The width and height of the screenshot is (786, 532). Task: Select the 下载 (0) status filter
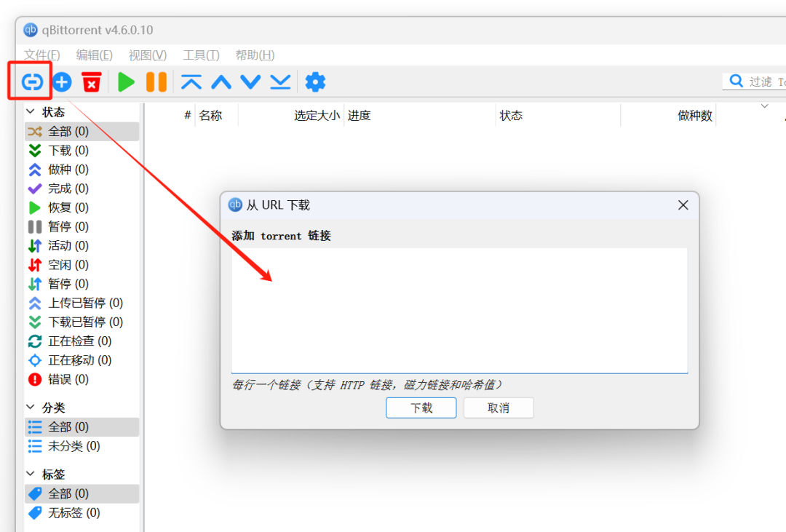82,151
